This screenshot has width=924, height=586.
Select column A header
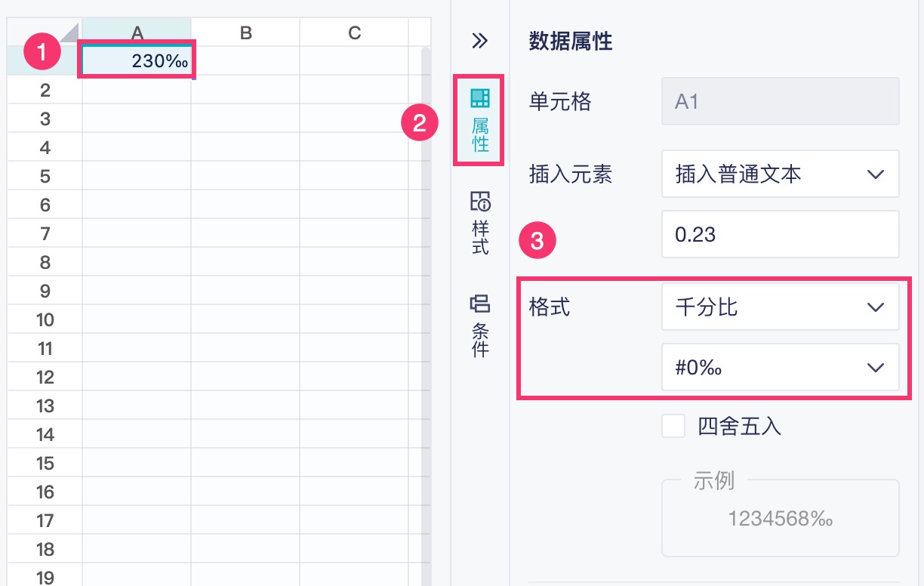(x=137, y=32)
